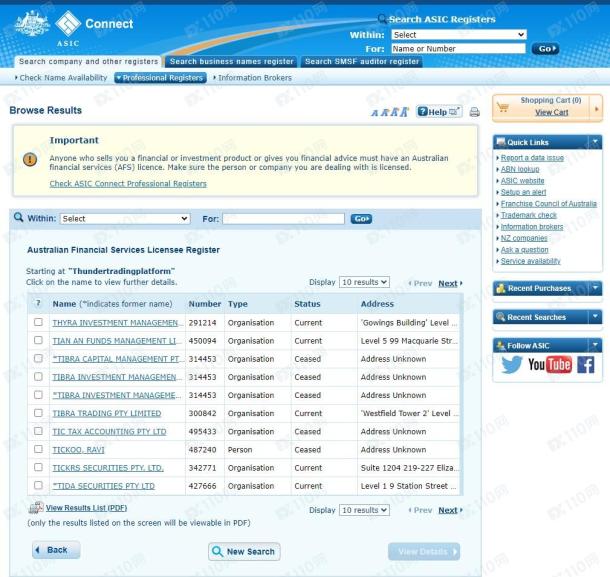Click the printer icon beside Help

pyautogui.click(x=474, y=112)
